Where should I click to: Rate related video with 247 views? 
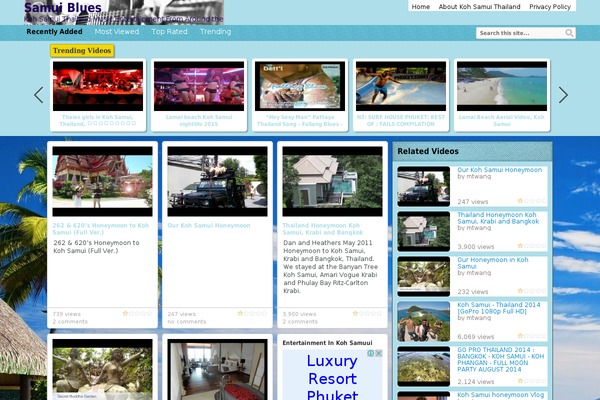coord(532,201)
